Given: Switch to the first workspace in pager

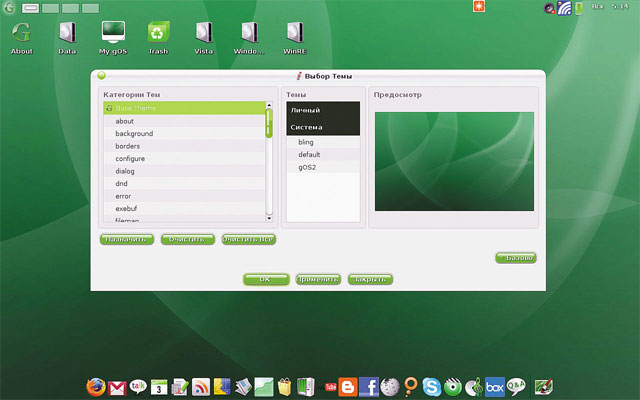Looking at the screenshot, I should [x=30, y=8].
